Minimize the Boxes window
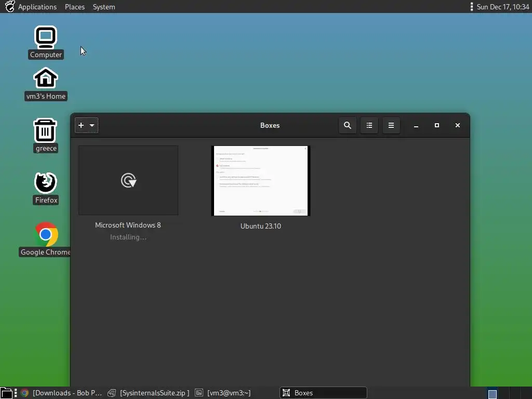This screenshot has height=399, width=532. pyautogui.click(x=416, y=126)
